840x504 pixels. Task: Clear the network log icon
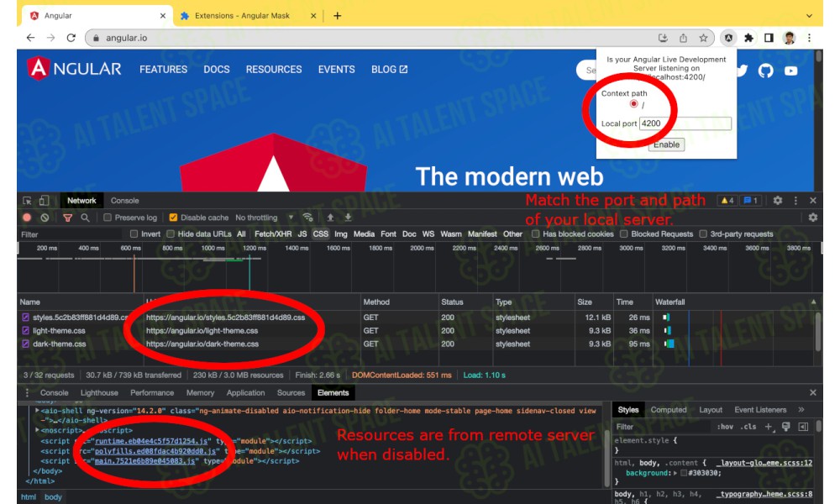point(45,218)
